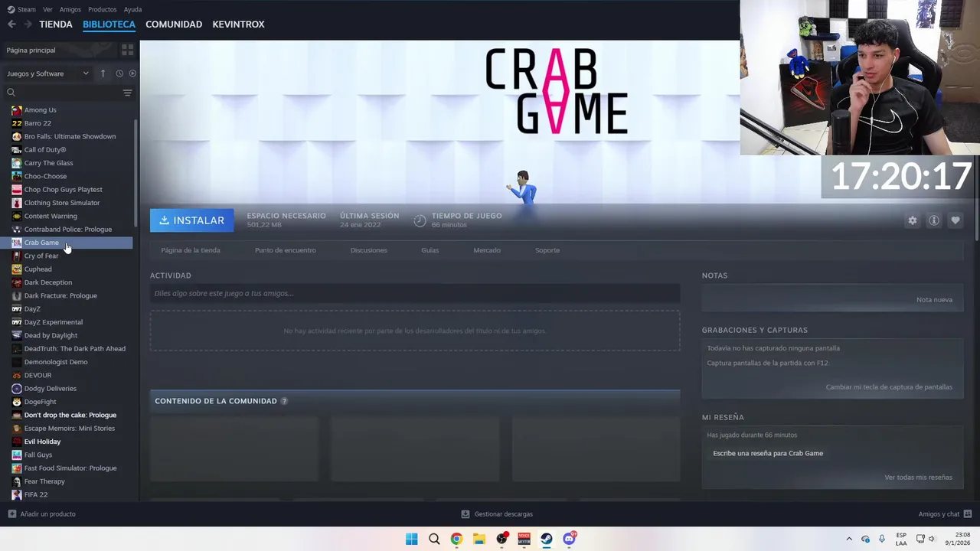The width and height of the screenshot is (980, 551).
Task: Open Guías tab
Action: (x=430, y=250)
